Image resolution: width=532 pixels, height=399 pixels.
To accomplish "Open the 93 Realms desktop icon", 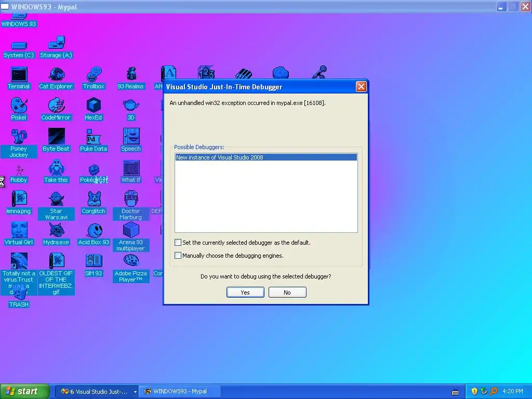I will coord(130,78).
